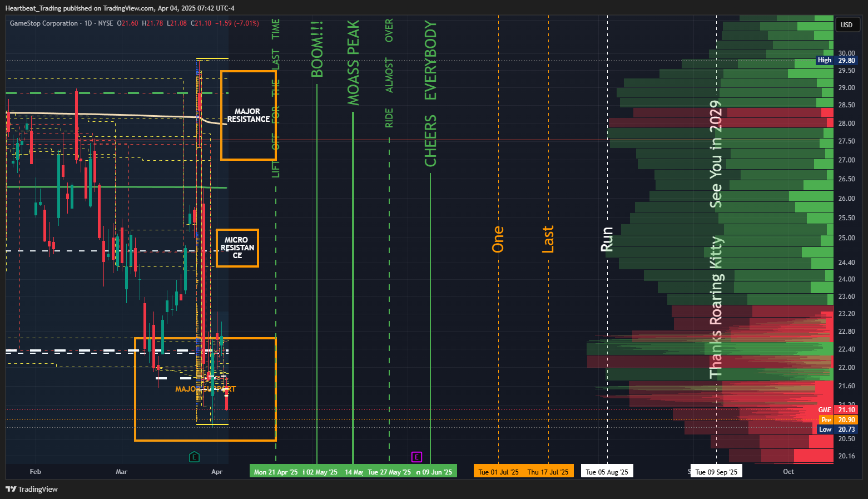Screen dimensions: 868x499
Task: Click the 09 Jun '25 date tag
Action: coord(435,472)
